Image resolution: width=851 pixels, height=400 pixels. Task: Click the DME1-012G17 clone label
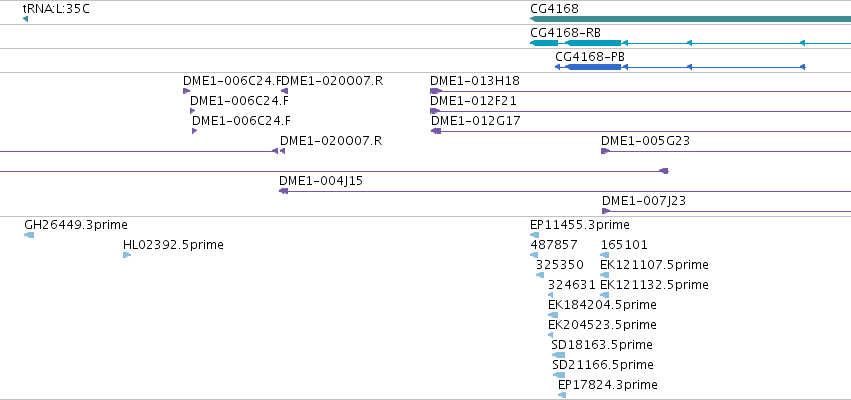coord(475,121)
